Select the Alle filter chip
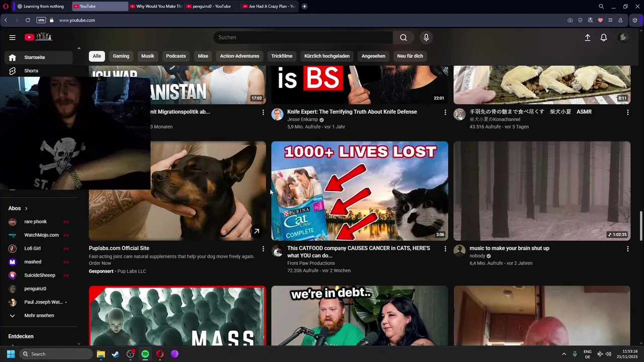The width and height of the screenshot is (644, 362). (x=97, y=56)
